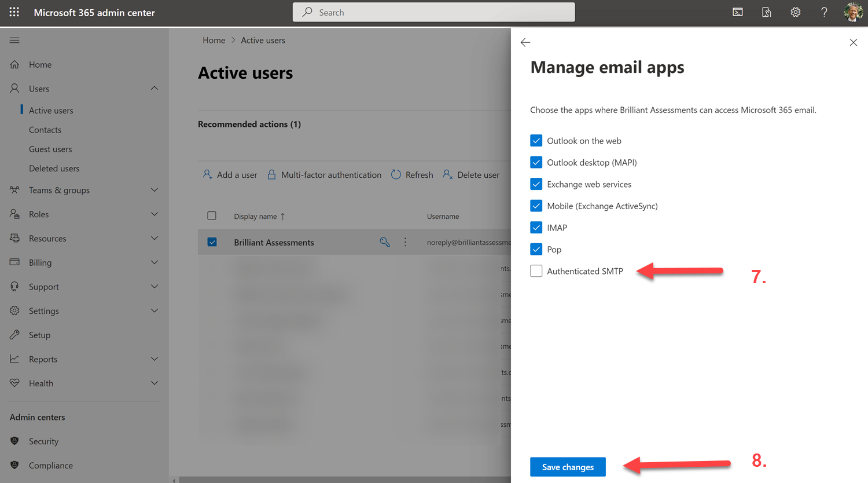
Task: Click the Security shield icon
Action: tap(14, 441)
